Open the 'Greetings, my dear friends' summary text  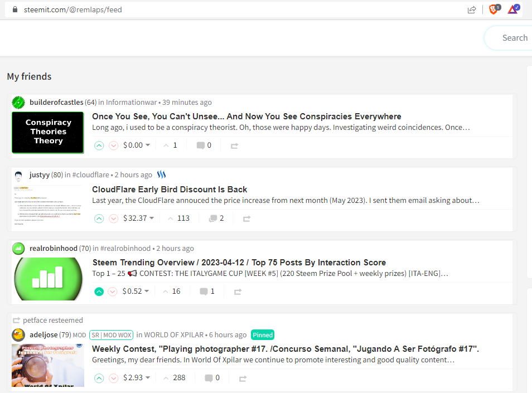273,360
